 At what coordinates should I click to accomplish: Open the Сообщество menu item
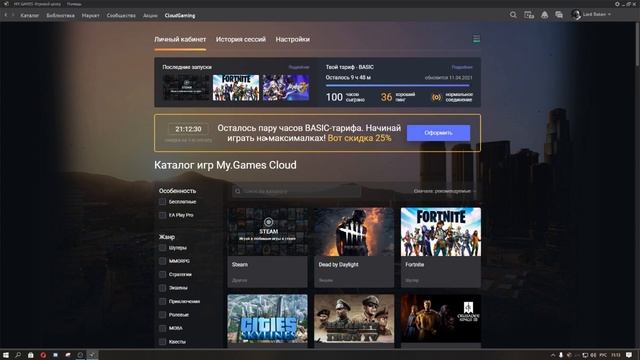tap(121, 16)
